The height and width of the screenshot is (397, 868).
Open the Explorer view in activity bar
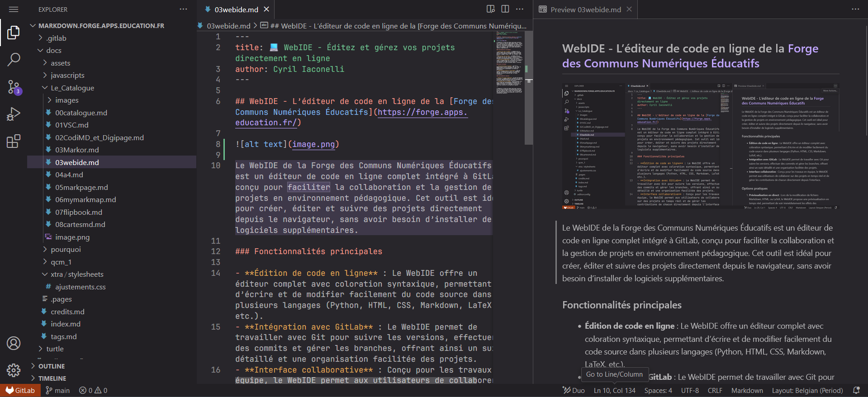[x=14, y=32]
